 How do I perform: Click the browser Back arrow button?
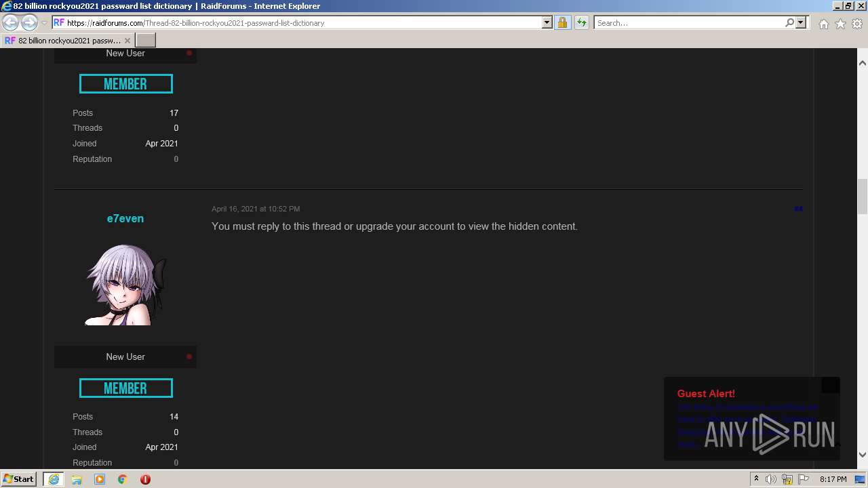click(11, 23)
